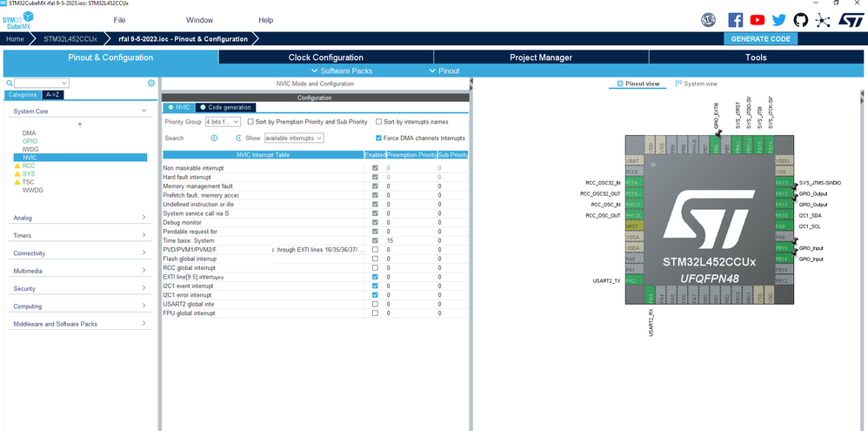
Task: Expand the Security category
Action: 144,288
